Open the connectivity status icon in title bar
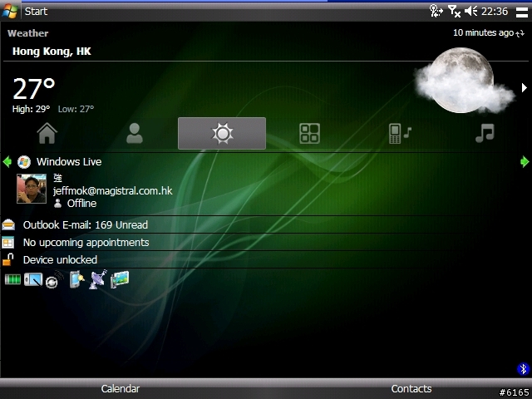The height and width of the screenshot is (399, 532). click(436, 11)
